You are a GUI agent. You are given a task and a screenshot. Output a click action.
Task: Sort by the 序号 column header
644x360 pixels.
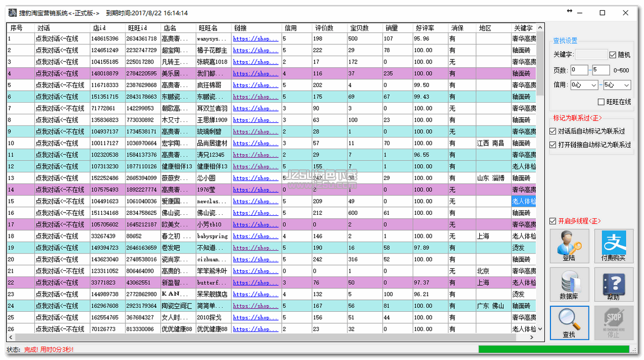tap(21, 28)
